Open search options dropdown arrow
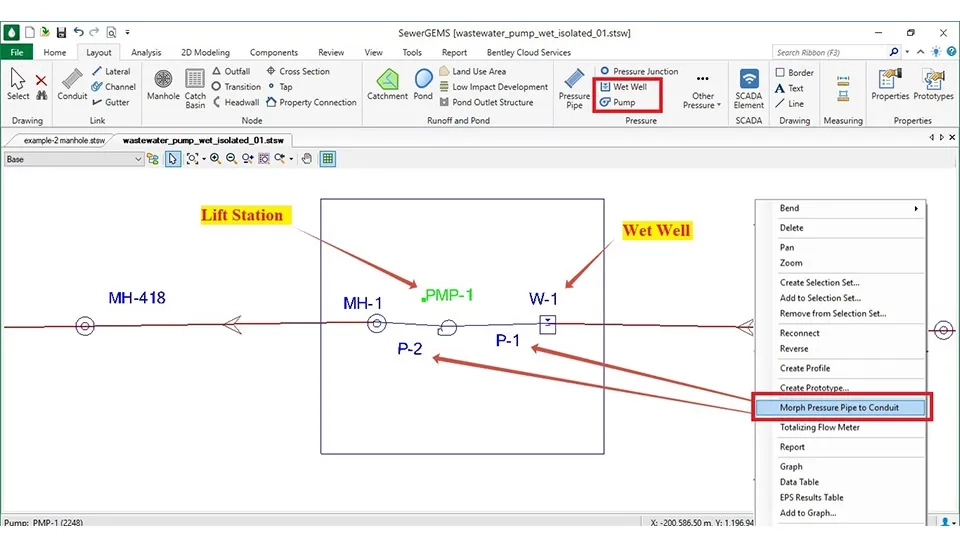 [907, 52]
